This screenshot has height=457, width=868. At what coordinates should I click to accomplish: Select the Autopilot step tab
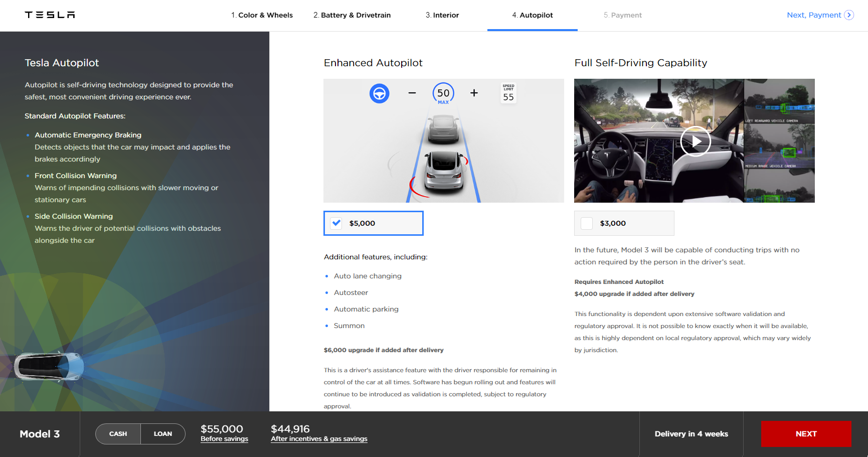tap(533, 15)
